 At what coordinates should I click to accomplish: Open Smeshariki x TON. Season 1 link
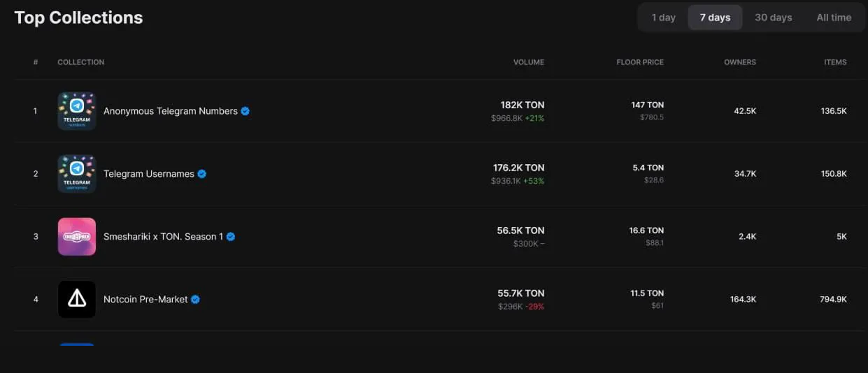[163, 237]
